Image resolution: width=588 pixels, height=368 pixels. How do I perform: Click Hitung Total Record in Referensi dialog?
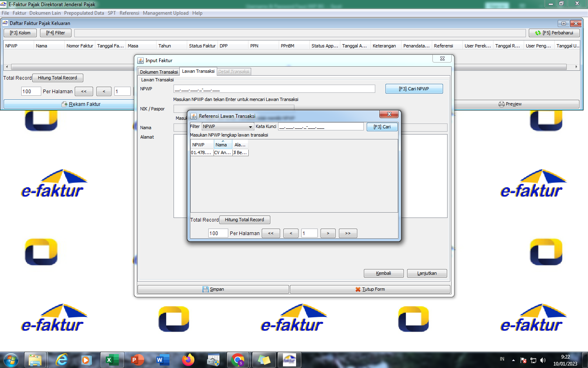pyautogui.click(x=245, y=220)
